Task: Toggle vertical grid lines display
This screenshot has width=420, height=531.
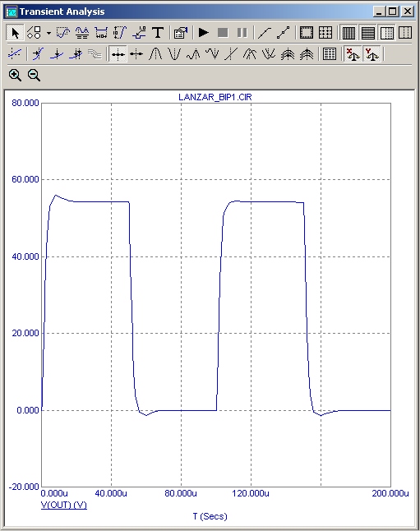Action: [348, 33]
